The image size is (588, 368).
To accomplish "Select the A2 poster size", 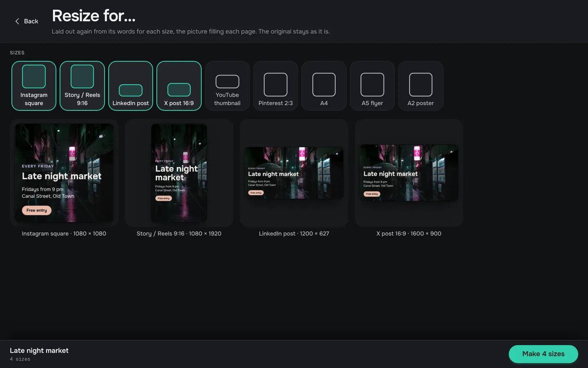I will click(421, 86).
